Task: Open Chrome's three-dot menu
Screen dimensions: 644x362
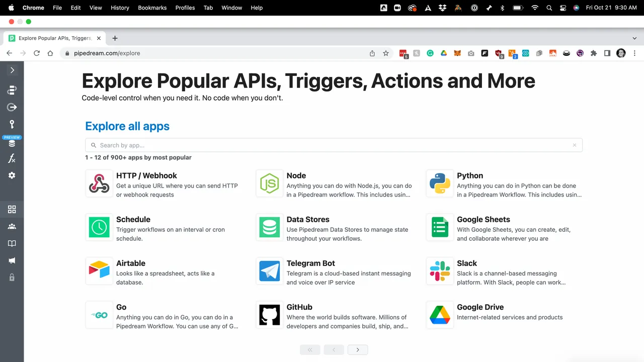Action: (x=634, y=53)
